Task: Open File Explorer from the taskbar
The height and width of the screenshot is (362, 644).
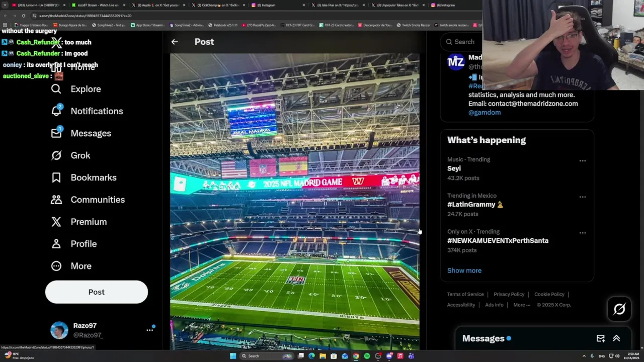Action: pos(323,356)
